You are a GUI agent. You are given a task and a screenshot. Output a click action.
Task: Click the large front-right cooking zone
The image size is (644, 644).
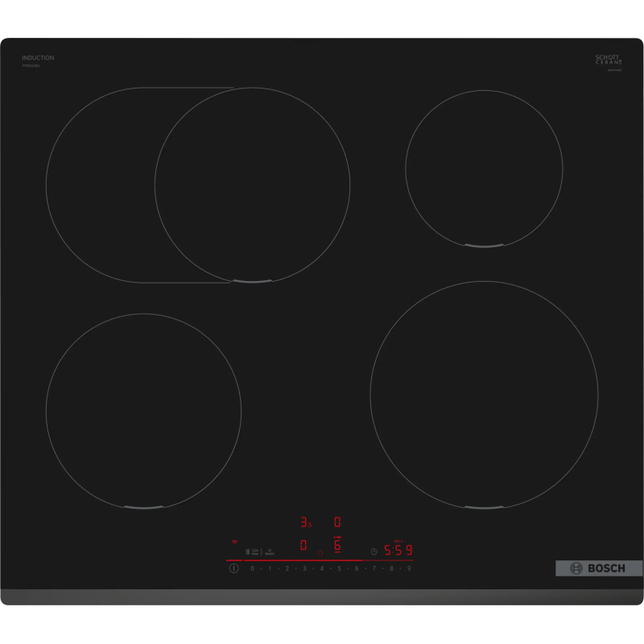pyautogui.click(x=484, y=395)
